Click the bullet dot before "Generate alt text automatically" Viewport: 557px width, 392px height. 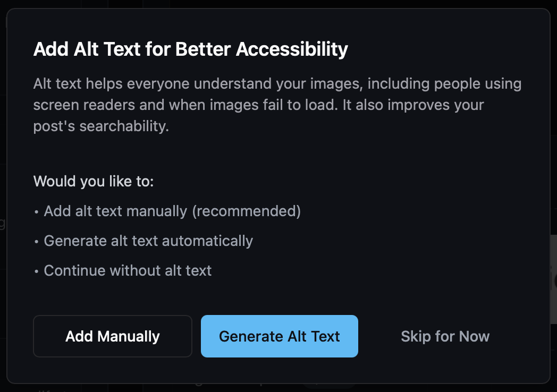(36, 242)
